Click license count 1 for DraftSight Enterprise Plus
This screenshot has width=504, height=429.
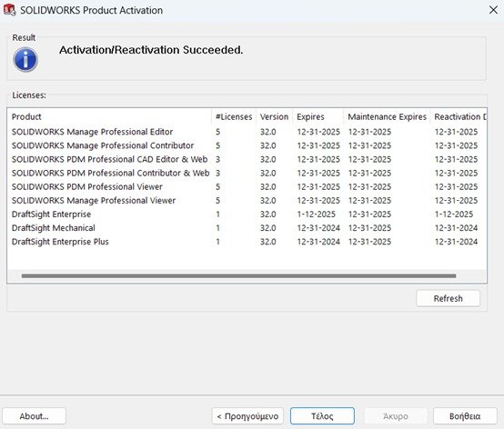(x=218, y=242)
